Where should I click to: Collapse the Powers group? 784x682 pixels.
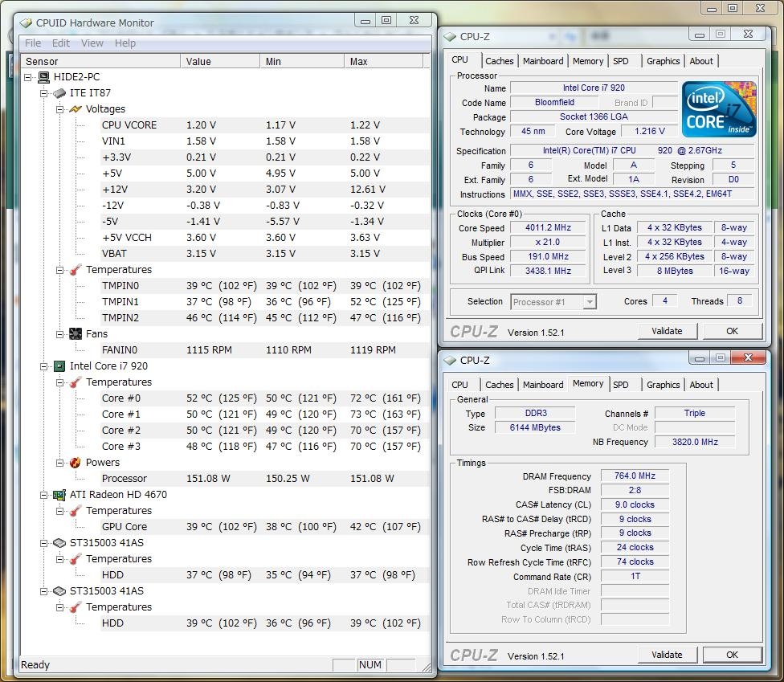(x=60, y=463)
